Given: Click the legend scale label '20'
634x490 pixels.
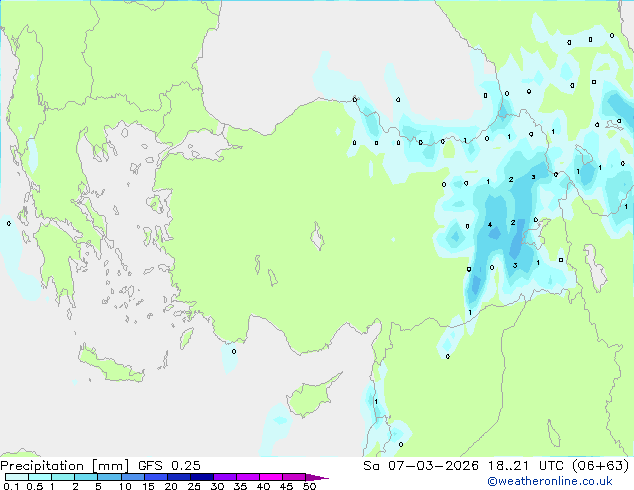Looking at the screenshot, I should (x=171, y=486).
